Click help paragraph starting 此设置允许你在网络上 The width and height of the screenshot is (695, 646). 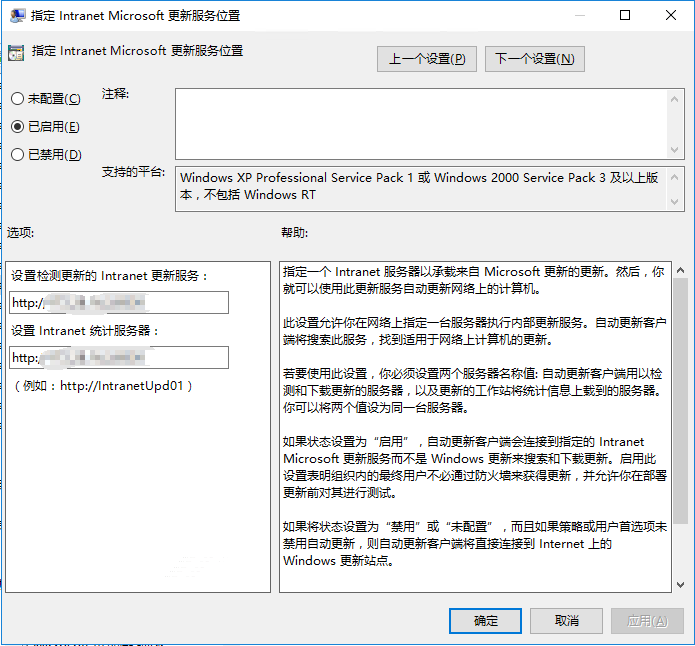[x=474, y=331]
